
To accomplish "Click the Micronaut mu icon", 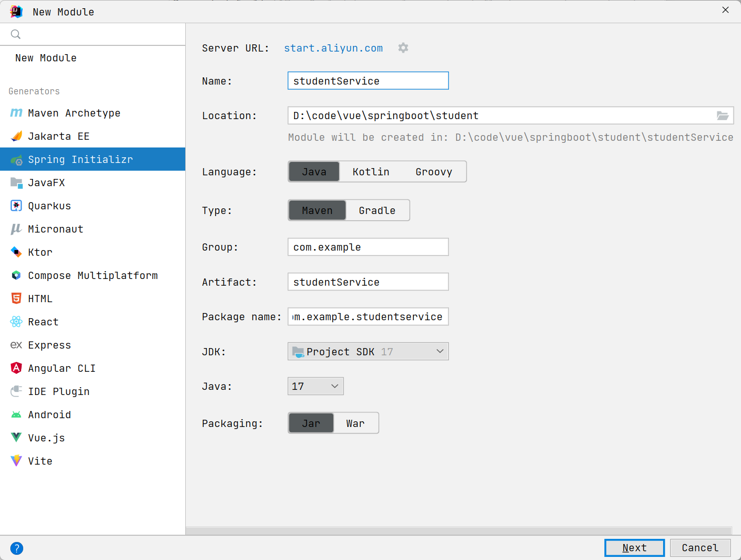I will click(x=17, y=229).
